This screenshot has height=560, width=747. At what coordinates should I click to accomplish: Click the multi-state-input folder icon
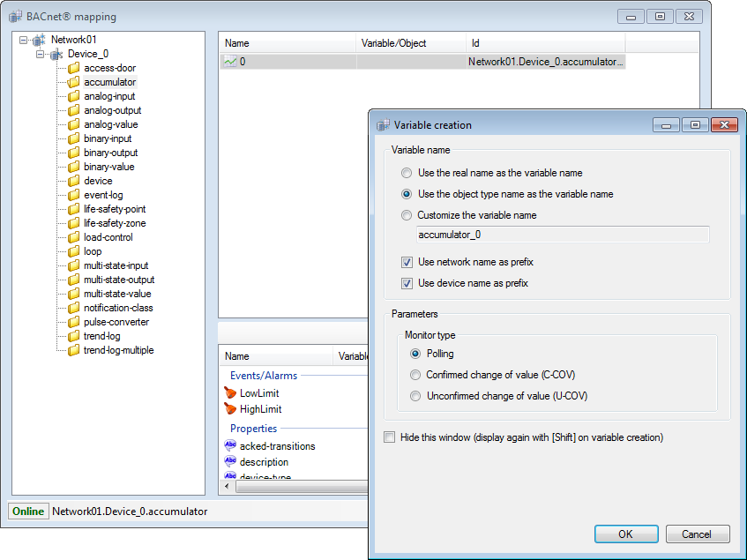(73, 265)
